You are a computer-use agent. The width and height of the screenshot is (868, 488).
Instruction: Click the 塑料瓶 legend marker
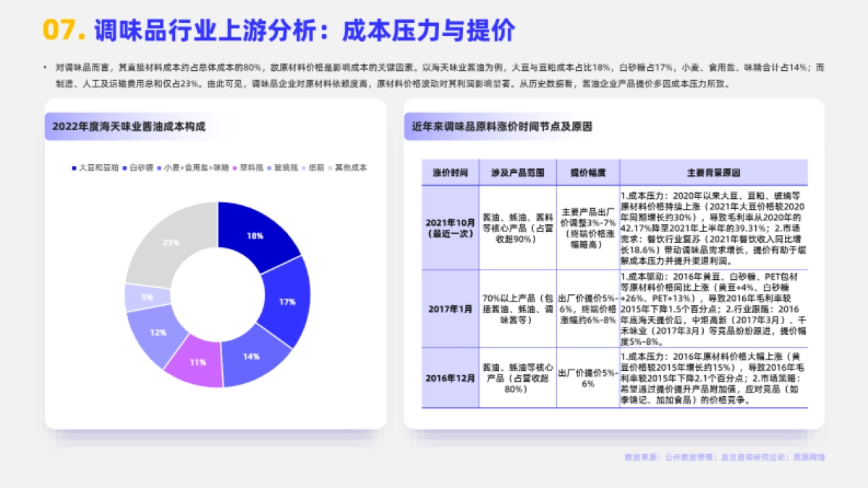click(x=234, y=167)
